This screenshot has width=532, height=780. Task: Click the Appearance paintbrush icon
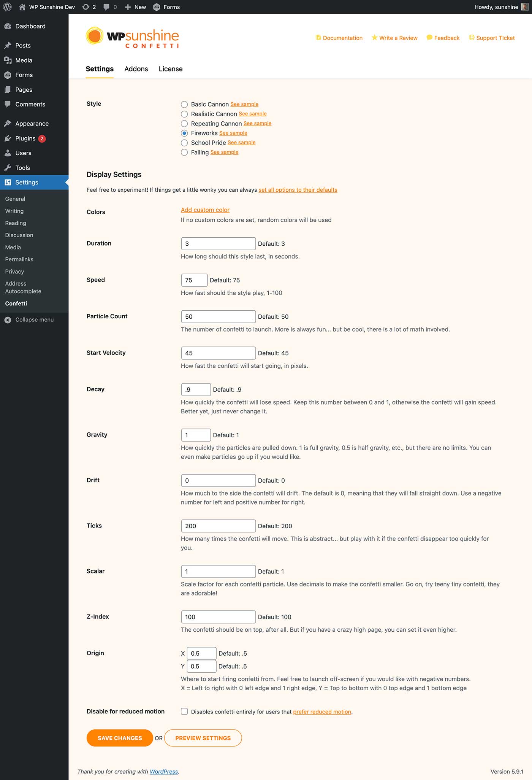(8, 124)
